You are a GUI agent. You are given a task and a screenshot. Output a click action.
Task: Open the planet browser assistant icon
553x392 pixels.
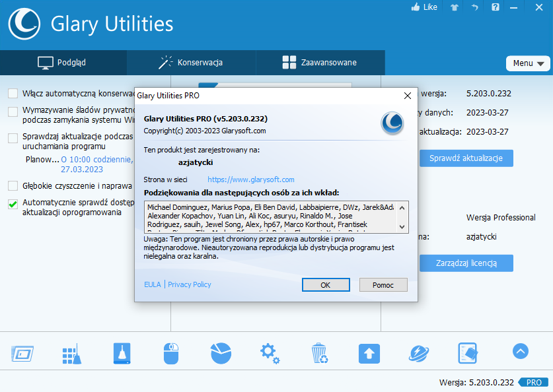(419, 354)
